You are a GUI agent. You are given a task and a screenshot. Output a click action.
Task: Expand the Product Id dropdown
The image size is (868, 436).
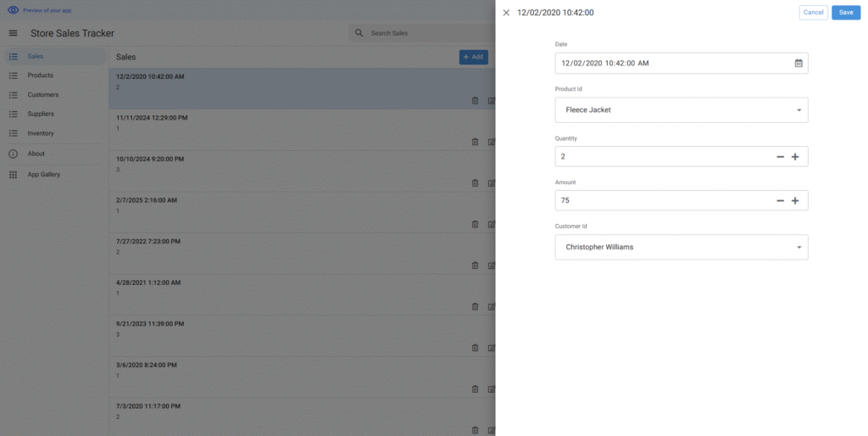point(798,110)
